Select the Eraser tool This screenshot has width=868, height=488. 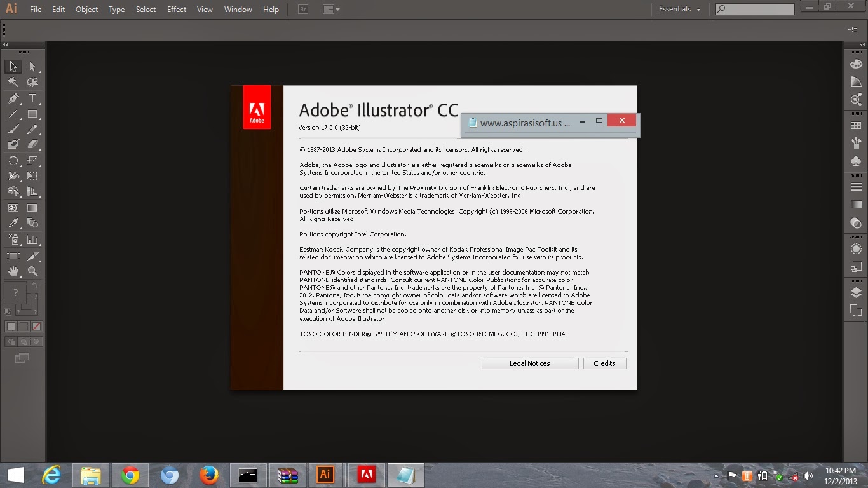(x=32, y=145)
